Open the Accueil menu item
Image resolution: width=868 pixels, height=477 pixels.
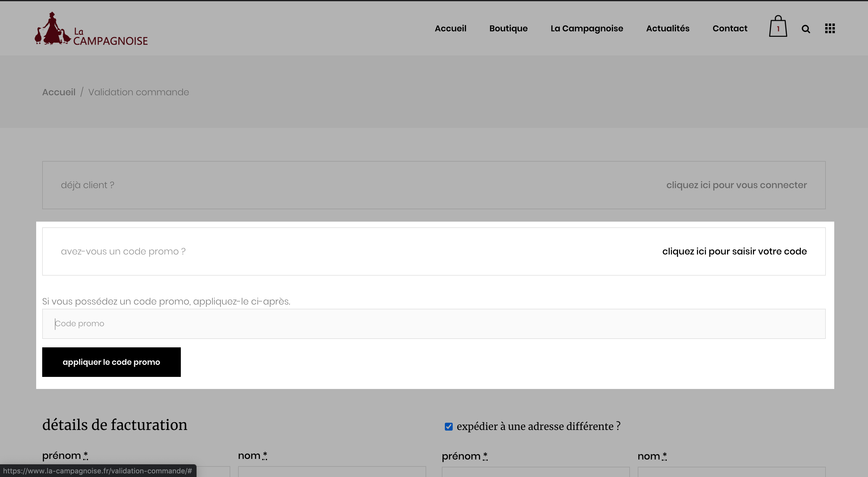451,28
